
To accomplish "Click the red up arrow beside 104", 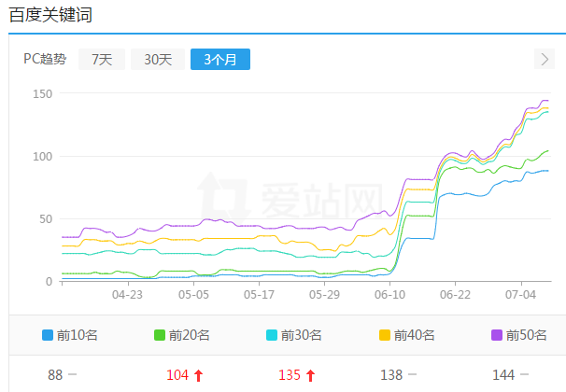I will click(199, 375).
